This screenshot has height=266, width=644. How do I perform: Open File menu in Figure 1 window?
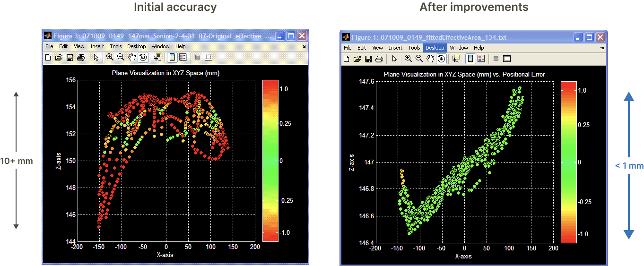[348, 48]
